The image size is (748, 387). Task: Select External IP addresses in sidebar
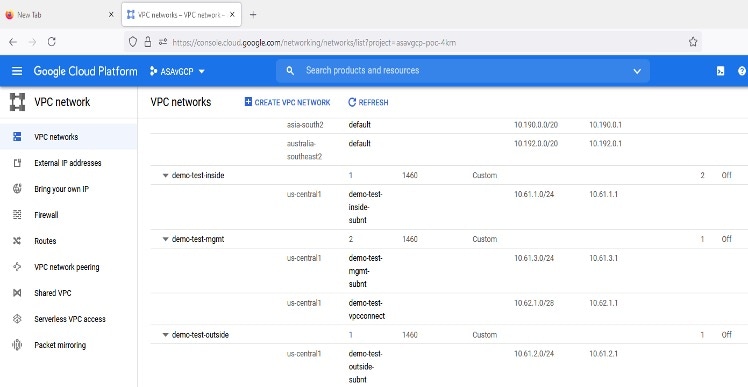coord(68,163)
